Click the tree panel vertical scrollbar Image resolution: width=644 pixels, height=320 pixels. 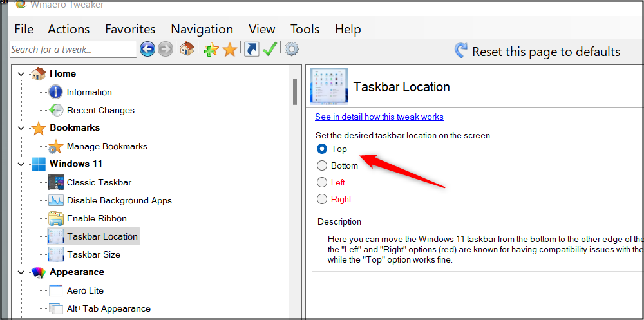pos(294,91)
